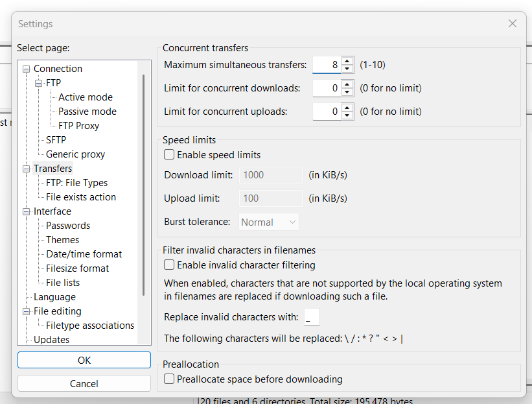532x404 pixels.
Task: Enable invalid character filtering
Action: coord(168,265)
